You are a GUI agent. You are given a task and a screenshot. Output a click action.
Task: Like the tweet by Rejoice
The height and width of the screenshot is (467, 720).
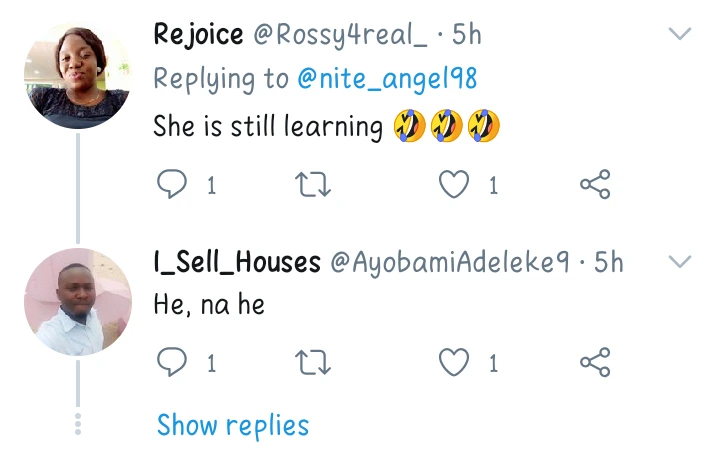point(455,184)
